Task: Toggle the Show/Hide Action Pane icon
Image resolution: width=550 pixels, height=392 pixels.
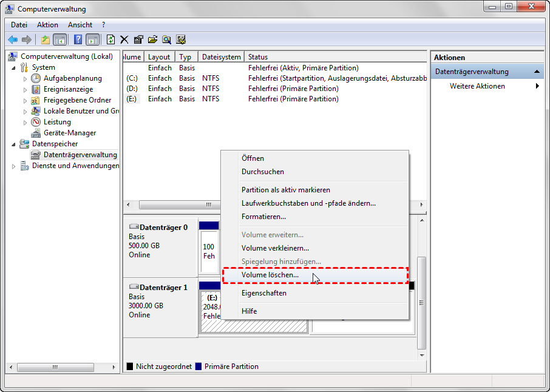Action: [x=93, y=39]
